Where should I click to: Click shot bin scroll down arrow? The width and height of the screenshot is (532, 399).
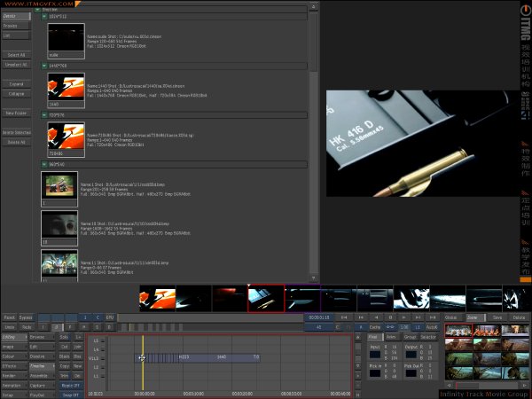[314, 278]
